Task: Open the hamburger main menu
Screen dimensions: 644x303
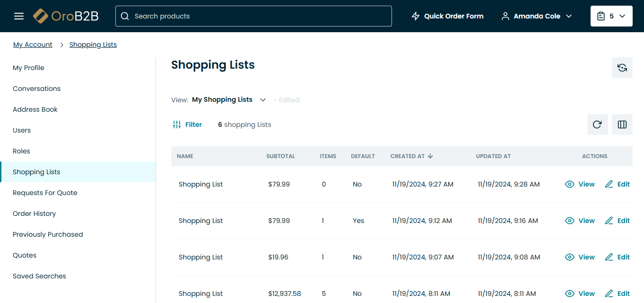Action: (19, 16)
